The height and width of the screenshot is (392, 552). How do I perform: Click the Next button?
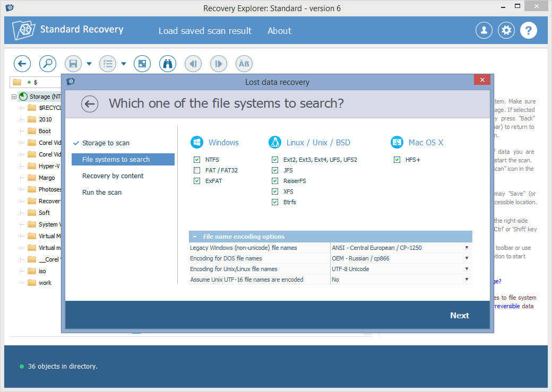(460, 316)
